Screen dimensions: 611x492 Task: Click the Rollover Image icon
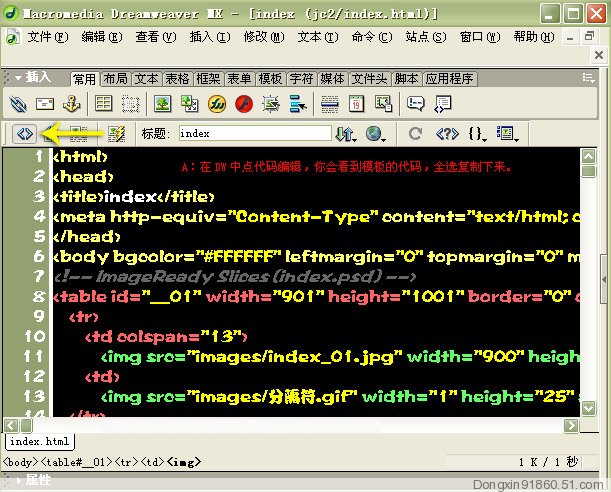pos(190,104)
